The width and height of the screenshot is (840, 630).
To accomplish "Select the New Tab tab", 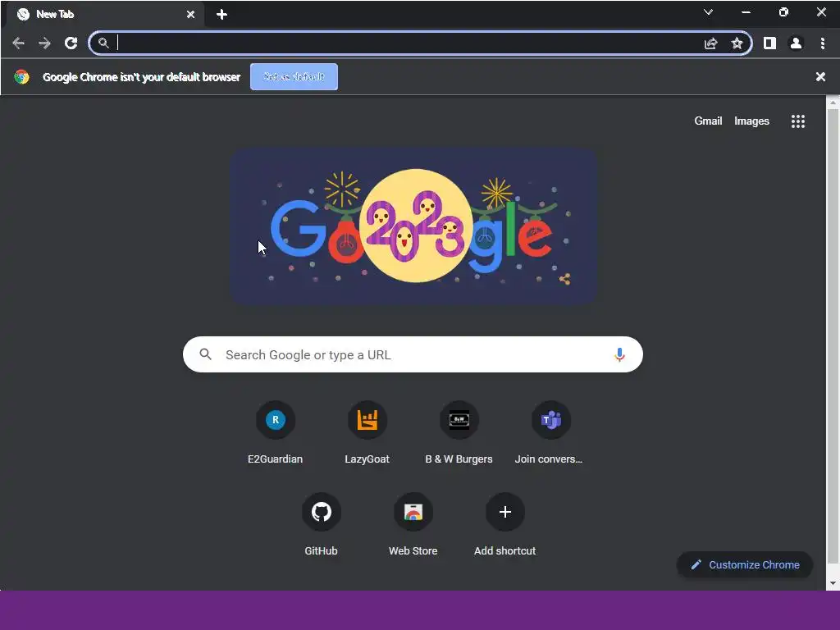I will tap(105, 15).
